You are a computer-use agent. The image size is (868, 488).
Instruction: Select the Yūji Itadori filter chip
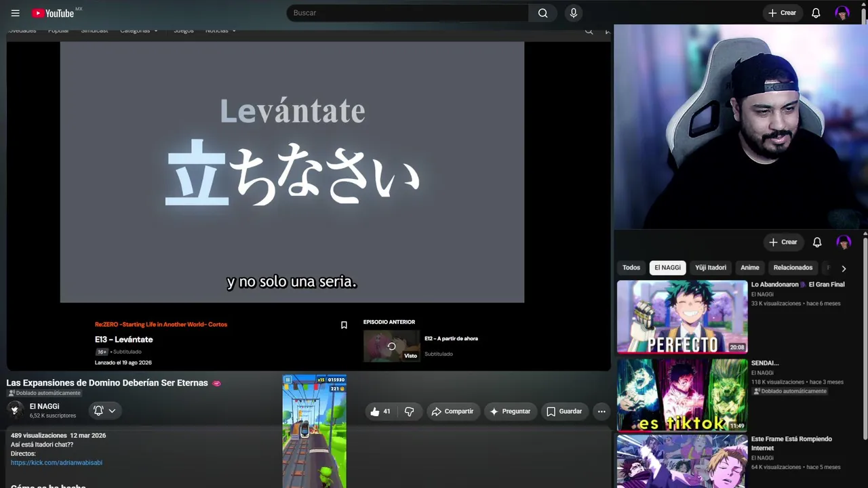[x=711, y=268]
